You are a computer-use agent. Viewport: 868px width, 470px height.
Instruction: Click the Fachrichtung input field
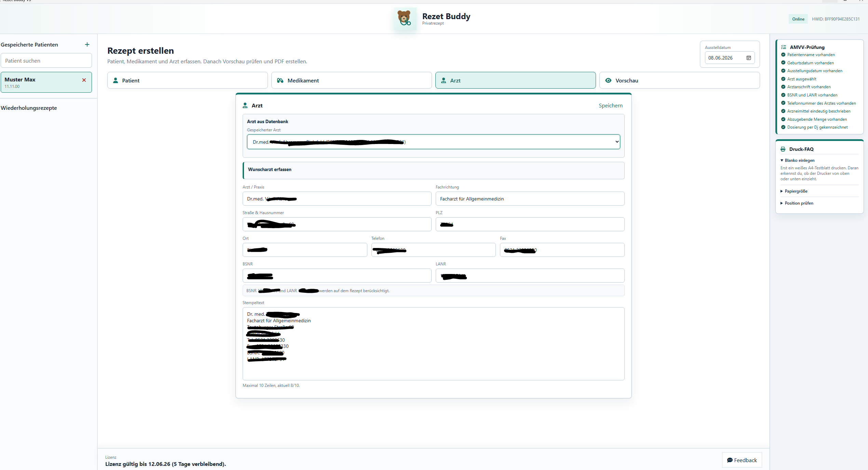click(530, 199)
